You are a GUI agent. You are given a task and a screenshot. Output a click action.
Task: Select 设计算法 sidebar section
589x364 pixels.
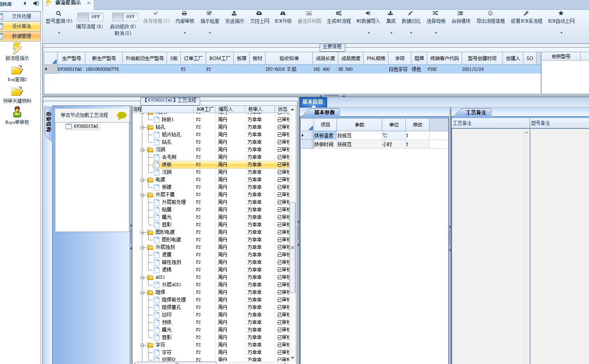pyautogui.click(x=21, y=26)
